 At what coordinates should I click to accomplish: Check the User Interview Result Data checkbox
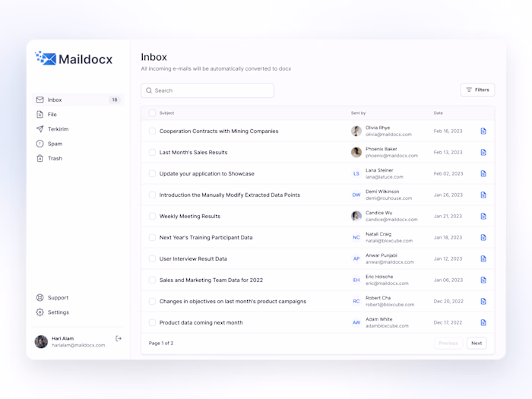pos(152,258)
